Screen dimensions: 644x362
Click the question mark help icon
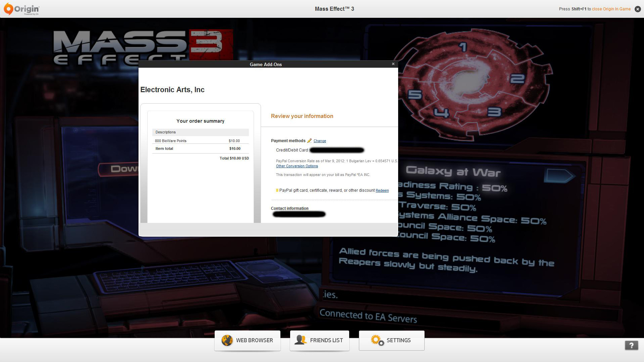tap(631, 345)
